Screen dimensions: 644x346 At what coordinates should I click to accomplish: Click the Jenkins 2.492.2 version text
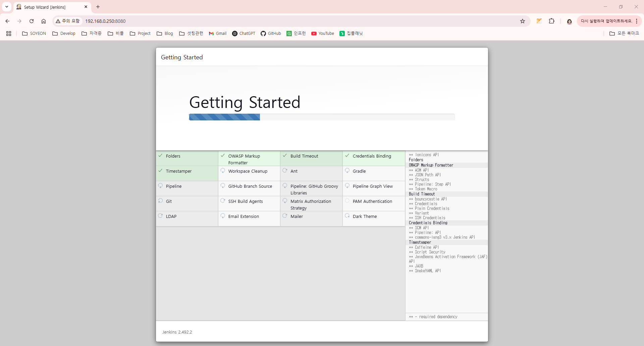pyautogui.click(x=177, y=332)
